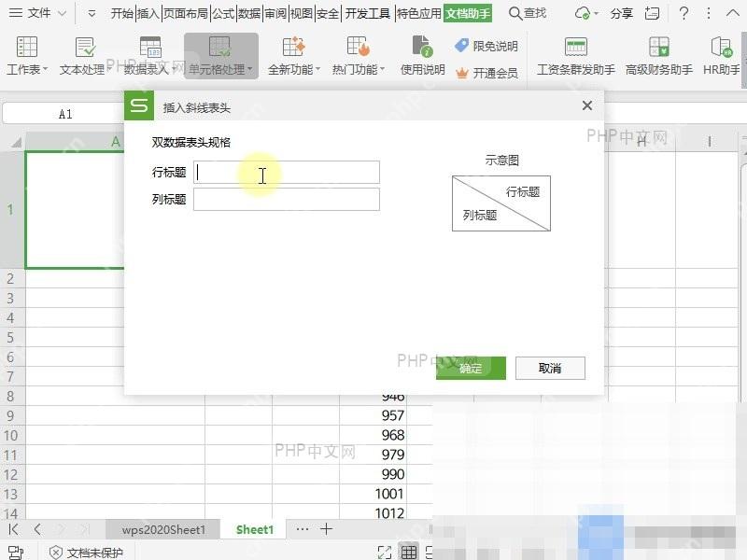The width and height of the screenshot is (747, 560).
Task: Click the cell containing 990
Action: click(x=373, y=474)
